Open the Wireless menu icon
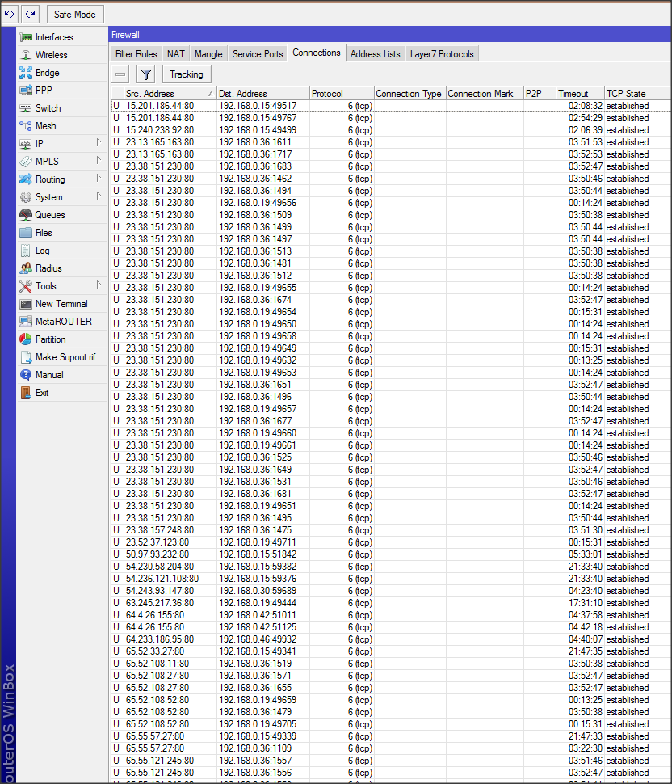The height and width of the screenshot is (784, 672). pyautogui.click(x=26, y=55)
